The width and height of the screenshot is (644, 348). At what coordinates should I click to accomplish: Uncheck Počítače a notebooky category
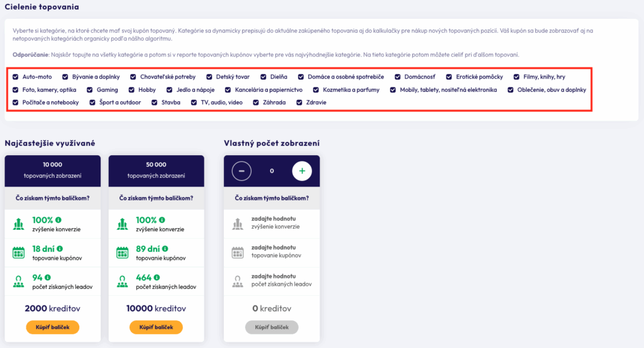(x=16, y=102)
